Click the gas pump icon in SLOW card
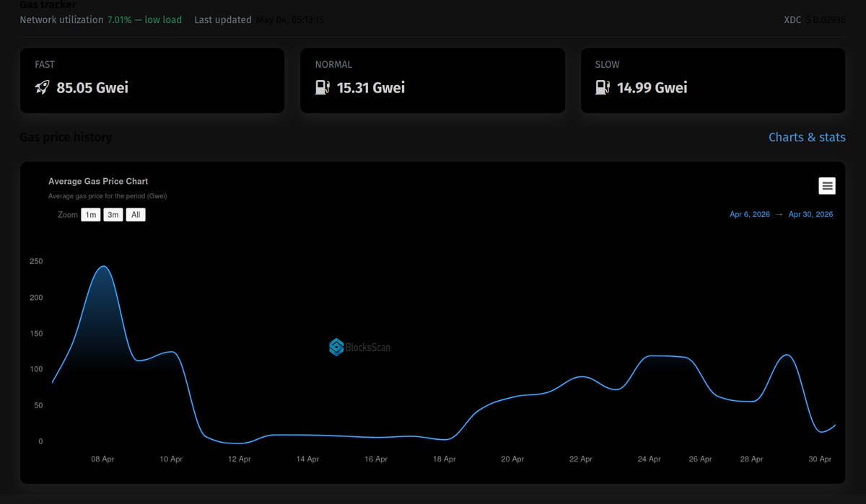This screenshot has width=866, height=504. (x=603, y=88)
